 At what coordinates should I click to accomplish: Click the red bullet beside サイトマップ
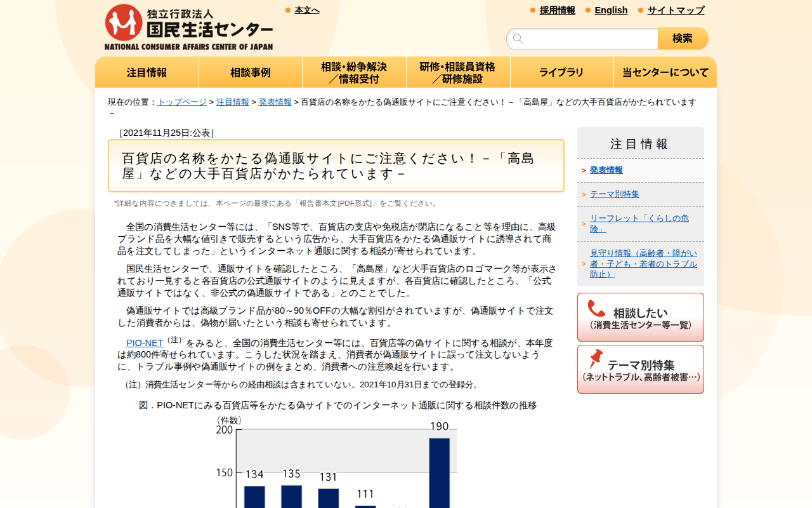click(639, 10)
